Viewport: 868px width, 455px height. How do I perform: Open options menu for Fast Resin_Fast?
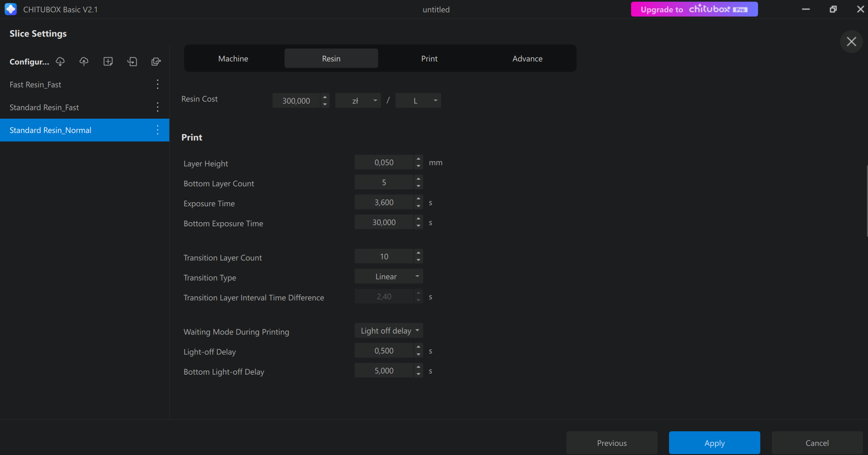tap(157, 84)
